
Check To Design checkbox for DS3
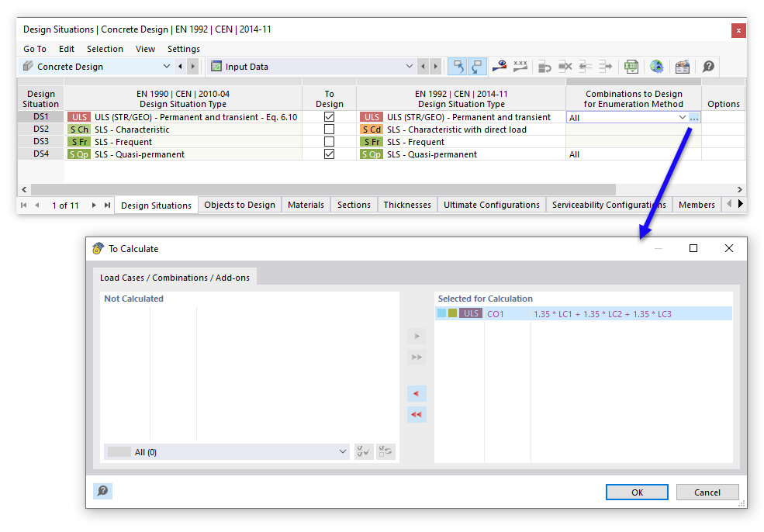pos(330,141)
